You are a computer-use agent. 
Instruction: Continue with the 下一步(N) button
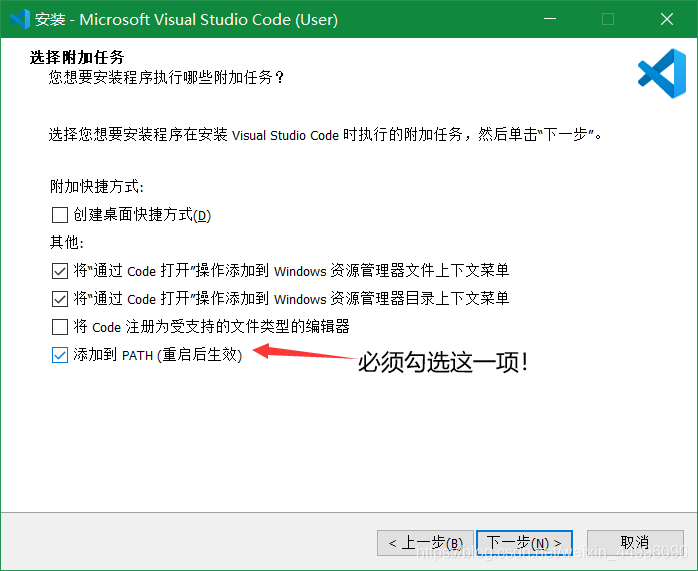[x=524, y=543]
